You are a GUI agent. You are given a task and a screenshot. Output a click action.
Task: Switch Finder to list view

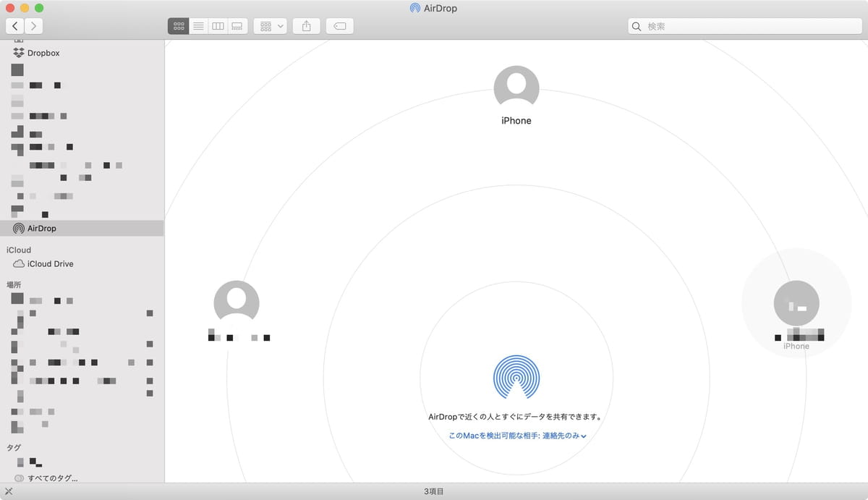(198, 26)
